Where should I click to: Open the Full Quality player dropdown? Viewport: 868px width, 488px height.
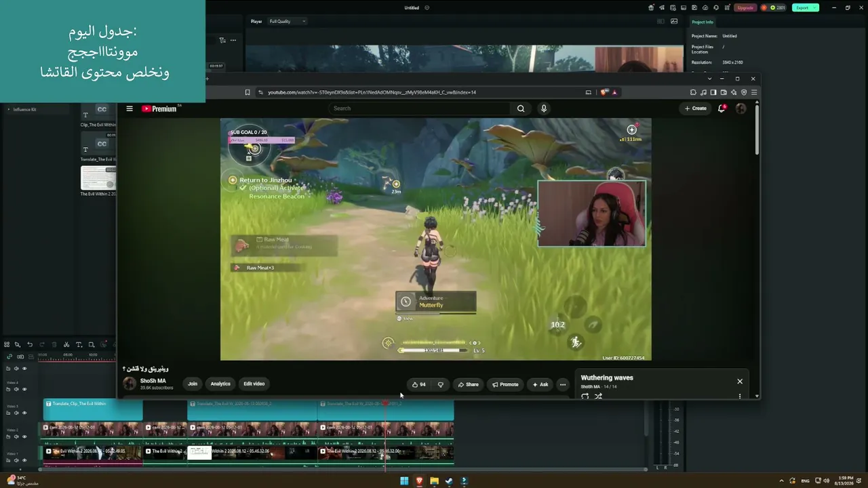pyautogui.click(x=288, y=21)
